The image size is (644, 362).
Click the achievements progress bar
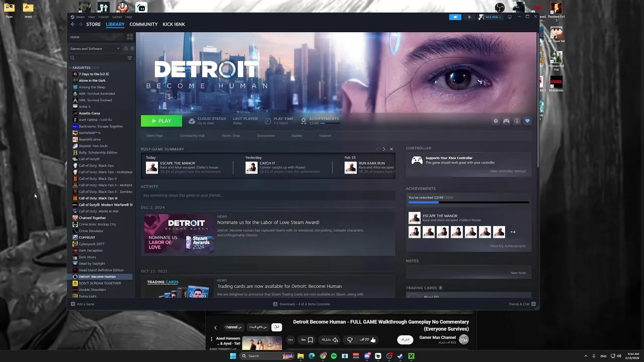pos(468,203)
